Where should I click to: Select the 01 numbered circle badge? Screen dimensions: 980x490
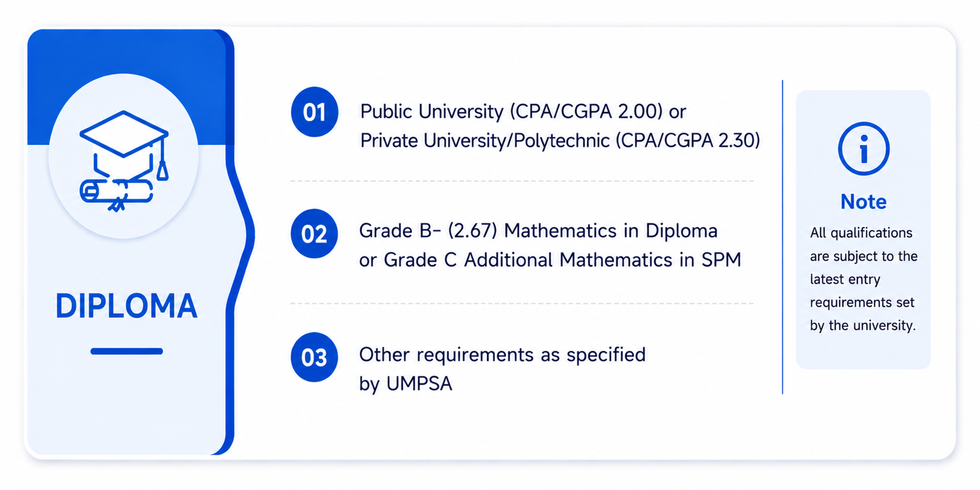[314, 112]
